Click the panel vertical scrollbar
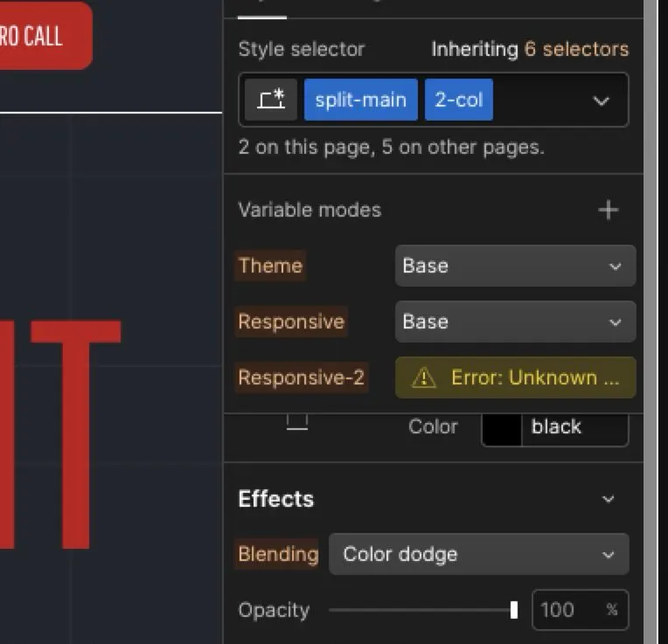The image size is (668, 644). point(651,322)
